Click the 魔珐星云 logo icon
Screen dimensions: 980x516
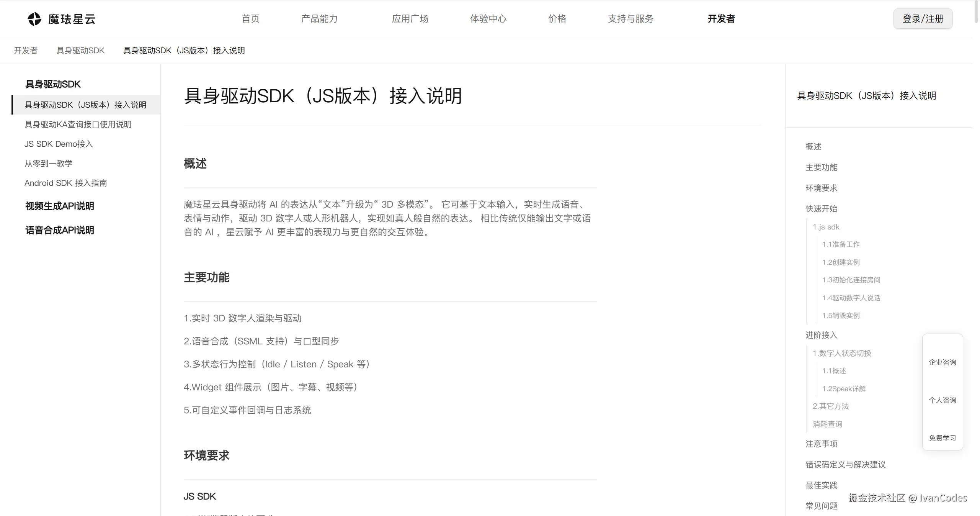pyautogui.click(x=34, y=19)
